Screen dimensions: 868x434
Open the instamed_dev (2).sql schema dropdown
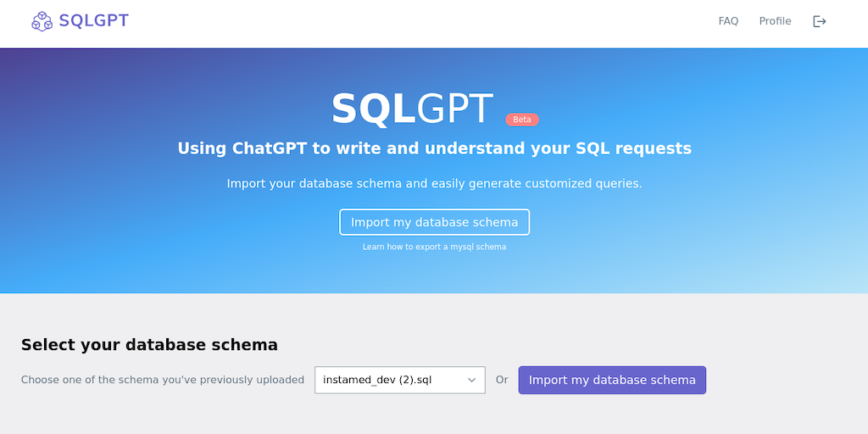point(390,380)
